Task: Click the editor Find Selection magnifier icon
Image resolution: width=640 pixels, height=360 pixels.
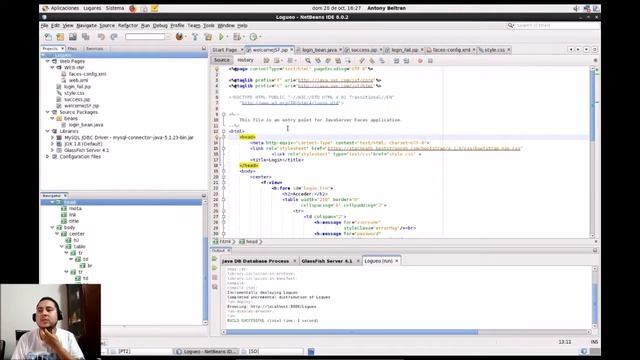Action: 308,60
